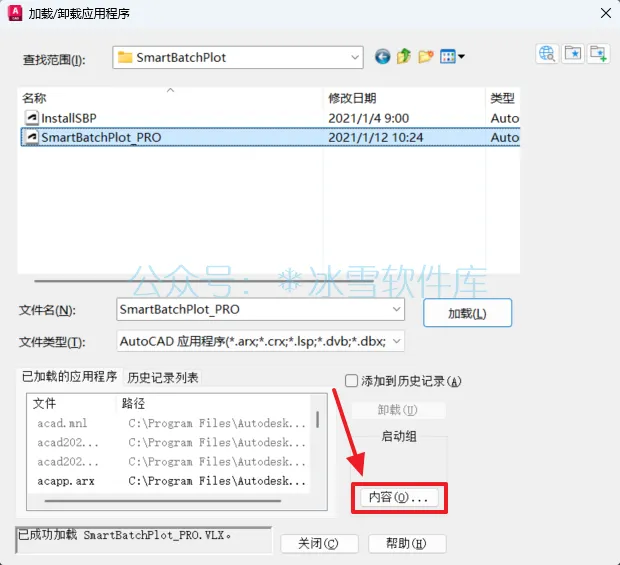Sort files by 类型 column header
This screenshot has width=620, height=565.
pos(502,98)
